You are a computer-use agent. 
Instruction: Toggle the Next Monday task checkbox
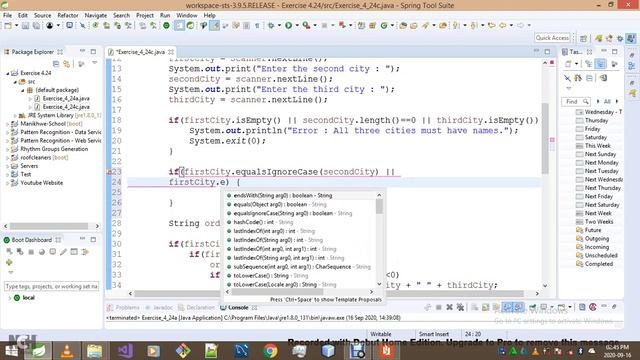pyautogui.click(x=579, y=163)
